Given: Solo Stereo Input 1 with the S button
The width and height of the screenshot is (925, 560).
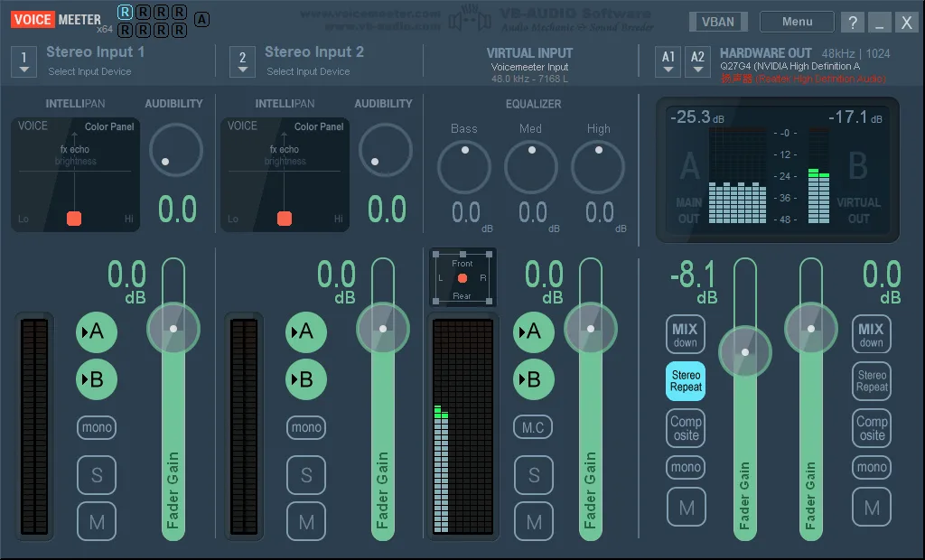Looking at the screenshot, I should 97,475.
